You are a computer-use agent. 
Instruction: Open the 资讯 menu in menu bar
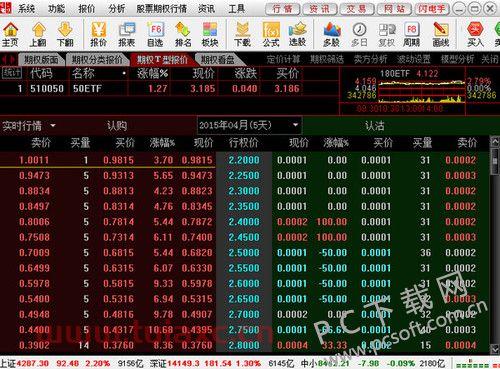point(206,8)
